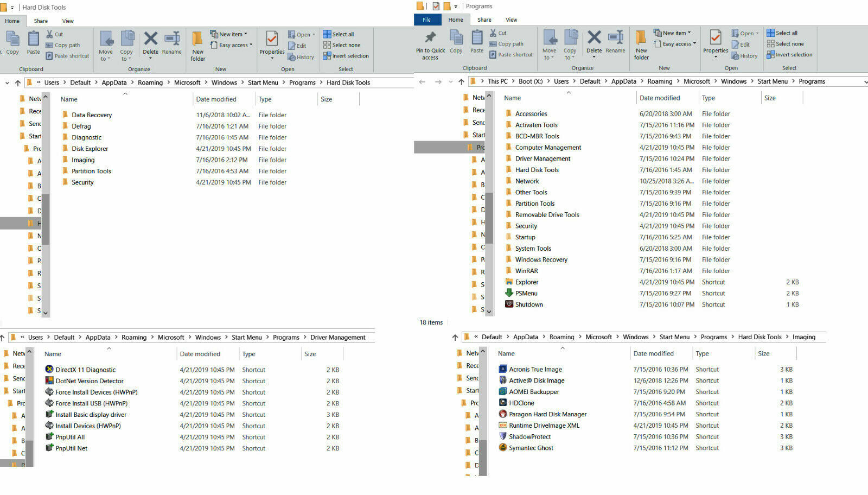868x495 pixels.
Task: Click Select all in the Programs window ribbon
Action: click(782, 33)
